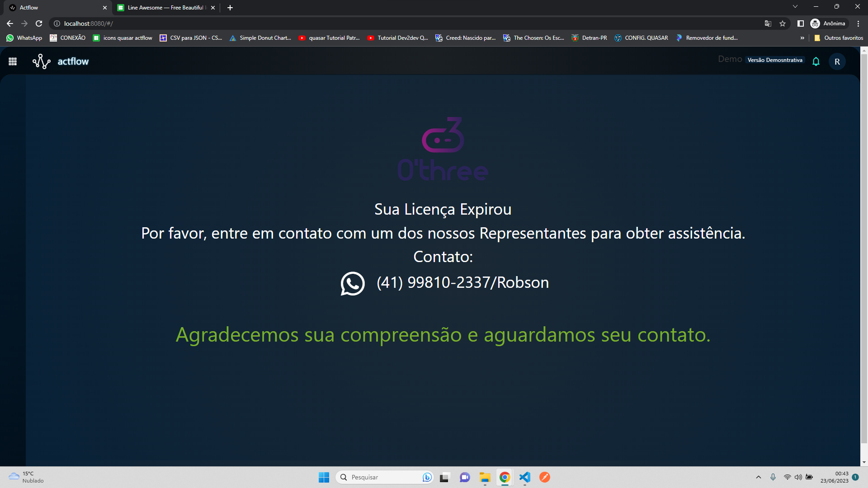Open Visual Studio Code on taskbar
Image resolution: width=868 pixels, height=488 pixels.
(525, 477)
